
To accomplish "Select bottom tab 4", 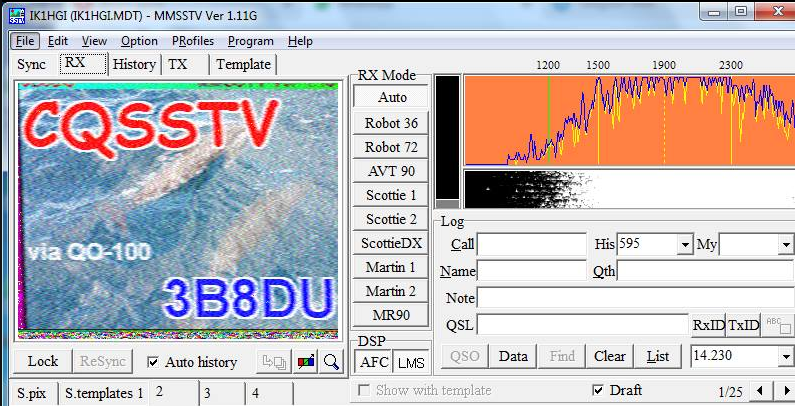I will pos(269,393).
